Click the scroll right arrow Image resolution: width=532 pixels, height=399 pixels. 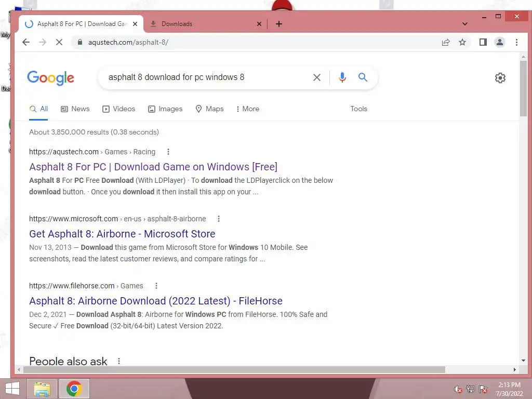coord(515,369)
